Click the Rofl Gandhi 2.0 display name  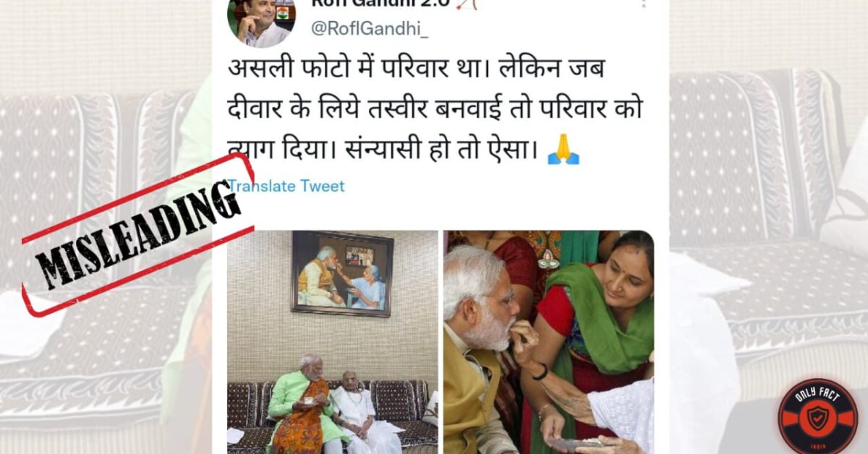pyautogui.click(x=380, y=4)
